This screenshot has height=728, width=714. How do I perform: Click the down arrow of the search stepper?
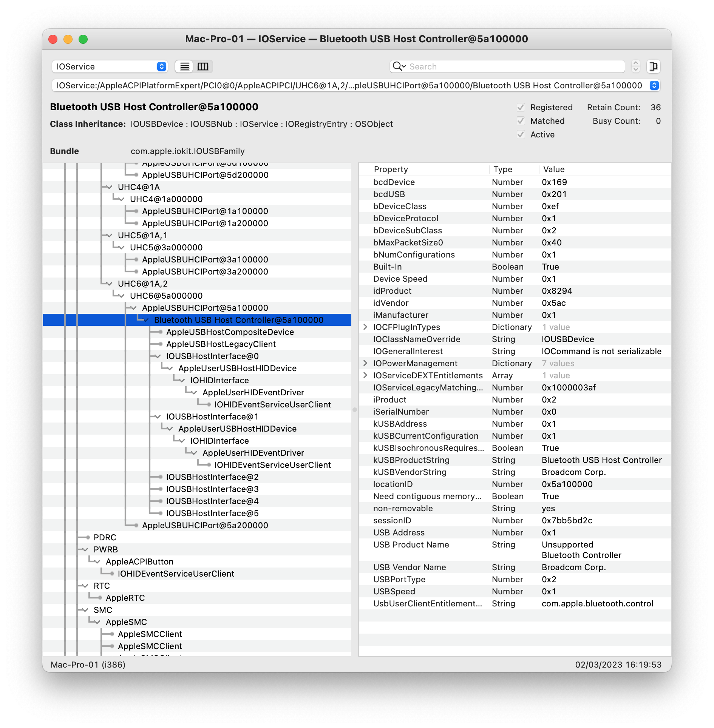636,70
